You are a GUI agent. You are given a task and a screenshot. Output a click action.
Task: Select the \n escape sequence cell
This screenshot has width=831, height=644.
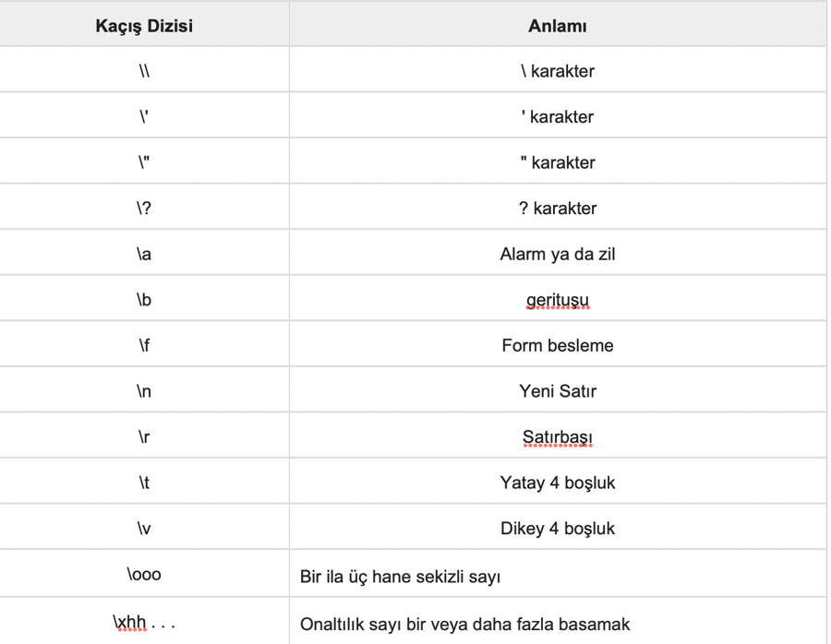(x=144, y=391)
